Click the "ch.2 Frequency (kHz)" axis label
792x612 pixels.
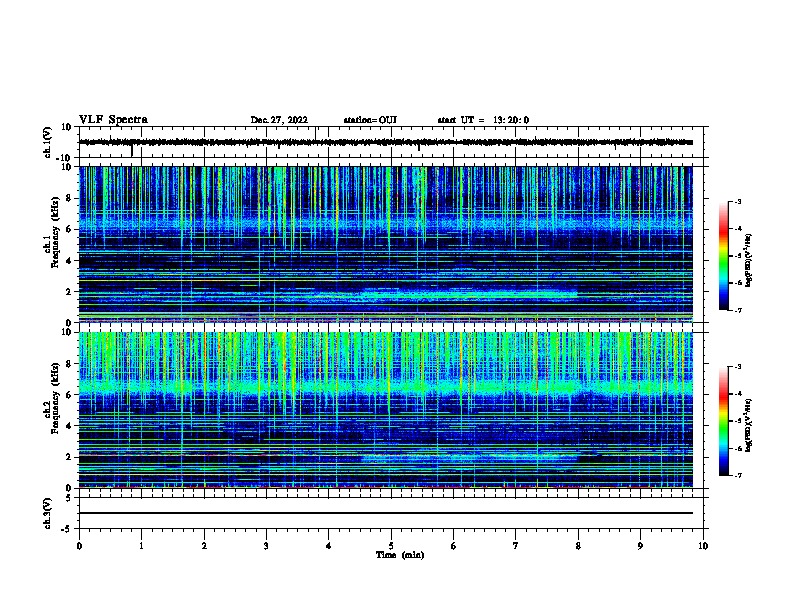pyautogui.click(x=52, y=399)
